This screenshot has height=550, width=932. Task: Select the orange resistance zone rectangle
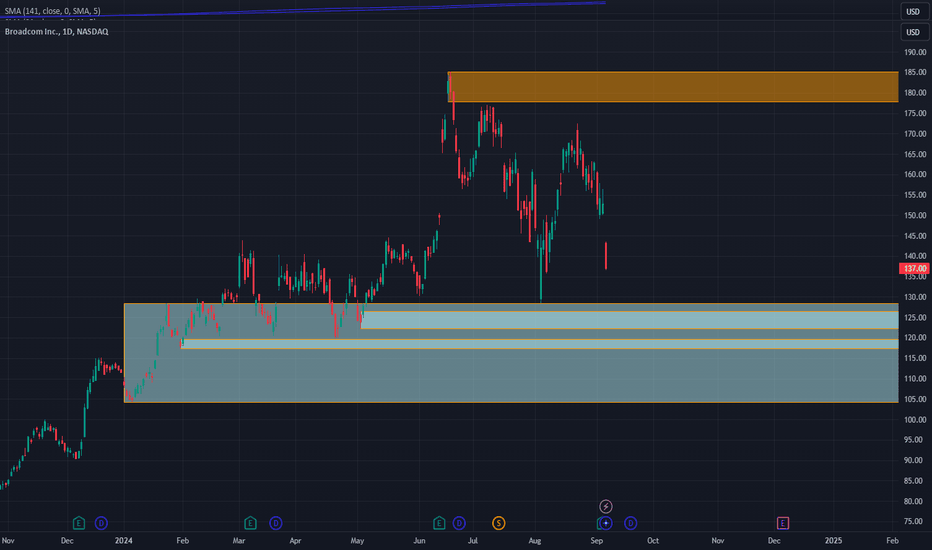673,87
